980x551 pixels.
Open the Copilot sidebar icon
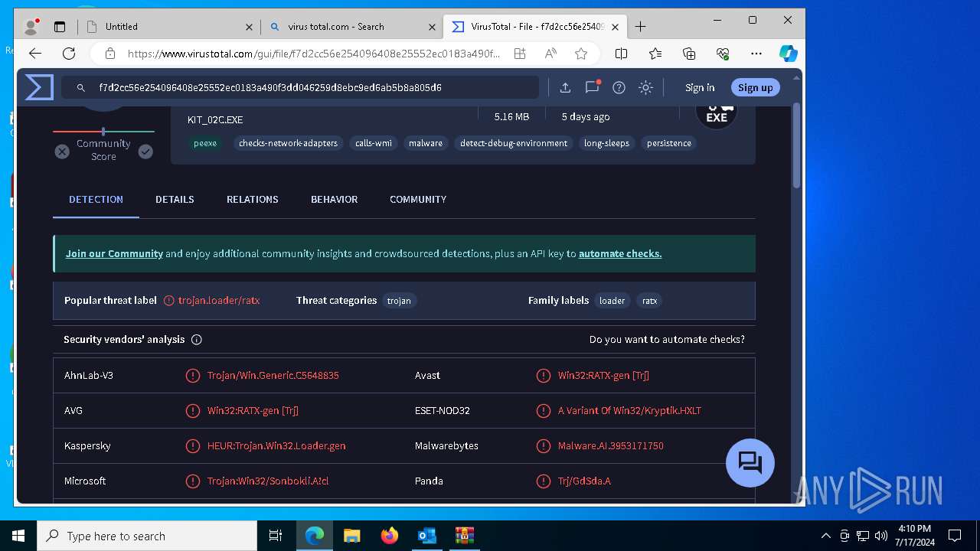coord(789,54)
